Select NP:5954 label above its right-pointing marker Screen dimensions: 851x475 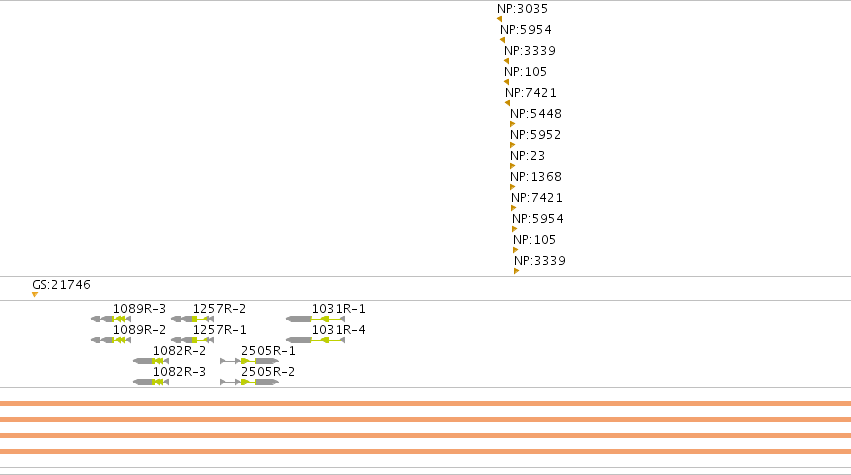(538, 219)
